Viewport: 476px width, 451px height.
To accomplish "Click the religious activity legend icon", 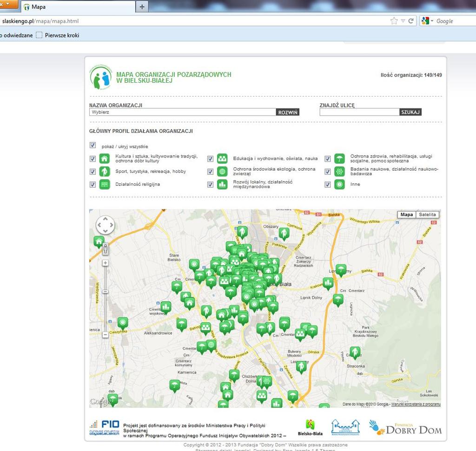I will [x=105, y=184].
